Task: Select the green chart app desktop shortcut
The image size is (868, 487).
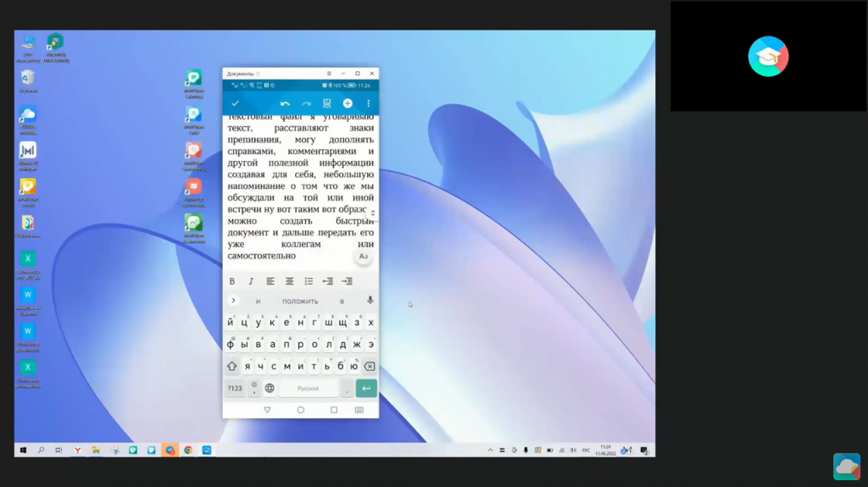Action: click(194, 229)
